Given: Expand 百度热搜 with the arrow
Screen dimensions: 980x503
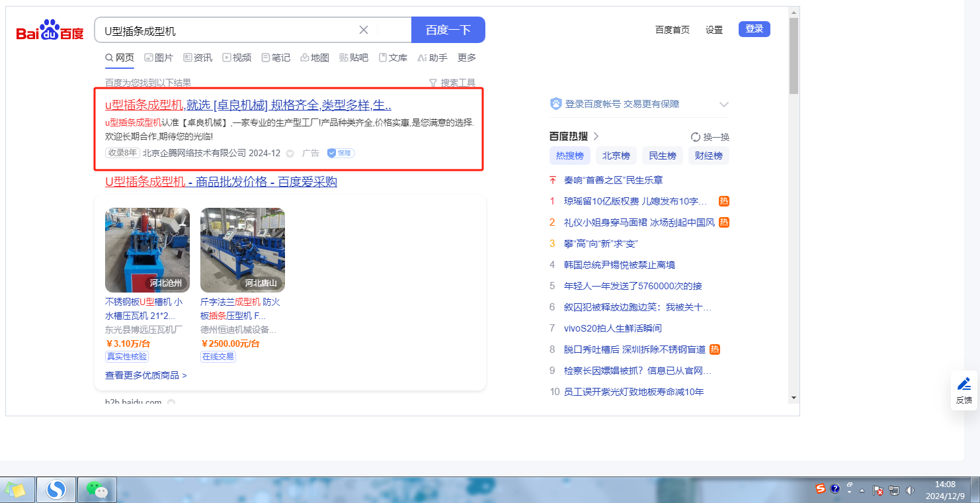Looking at the screenshot, I should coord(596,136).
